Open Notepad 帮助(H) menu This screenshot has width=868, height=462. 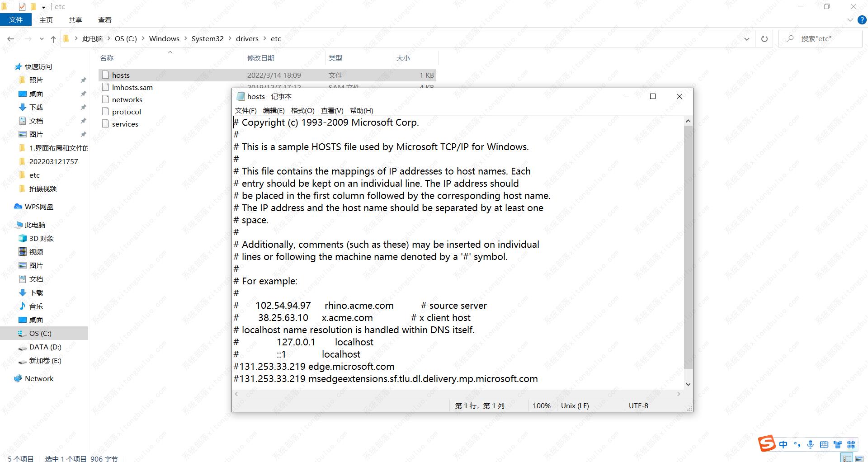coord(362,110)
